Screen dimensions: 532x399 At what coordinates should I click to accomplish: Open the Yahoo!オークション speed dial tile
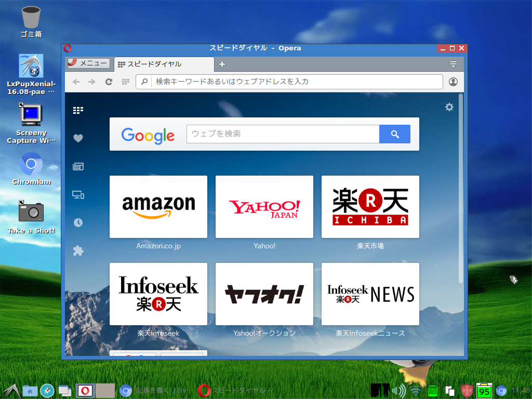(264, 294)
